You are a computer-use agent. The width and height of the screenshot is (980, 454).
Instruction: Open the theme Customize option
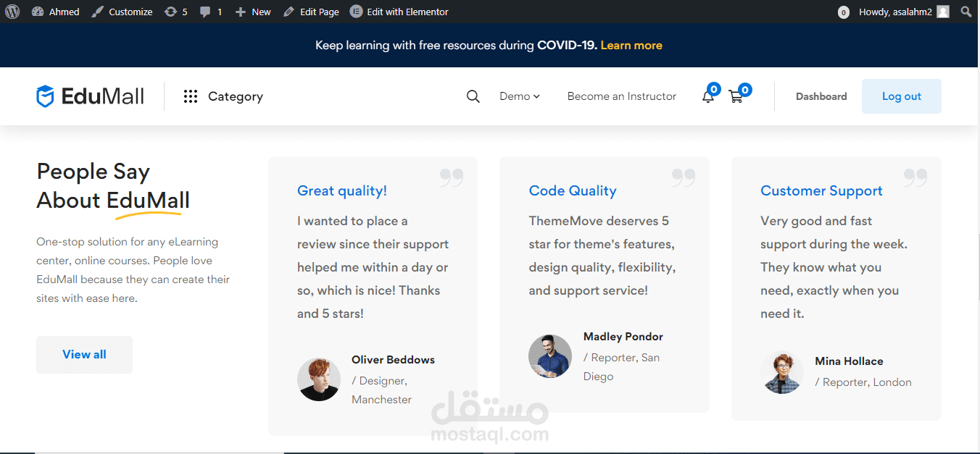(x=122, y=12)
